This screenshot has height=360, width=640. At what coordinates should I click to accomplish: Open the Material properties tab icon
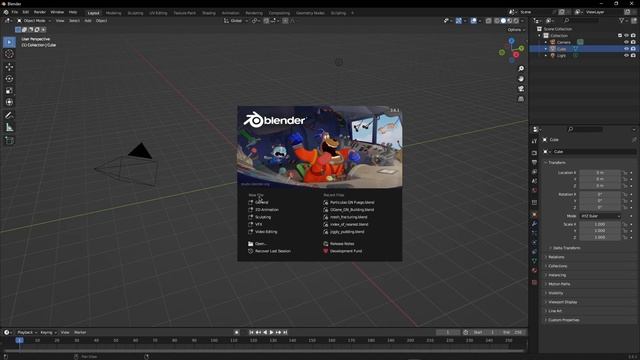(x=534, y=271)
